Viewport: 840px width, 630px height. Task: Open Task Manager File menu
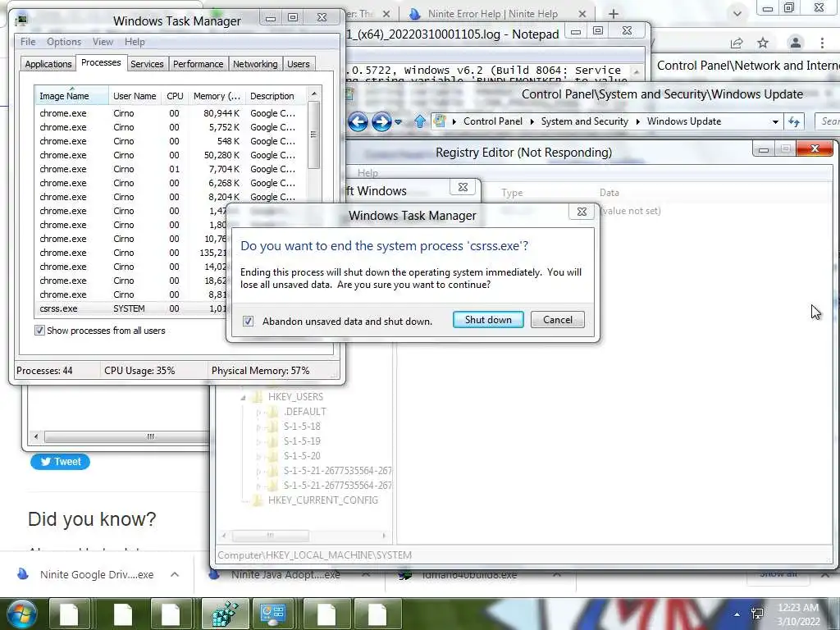point(28,42)
